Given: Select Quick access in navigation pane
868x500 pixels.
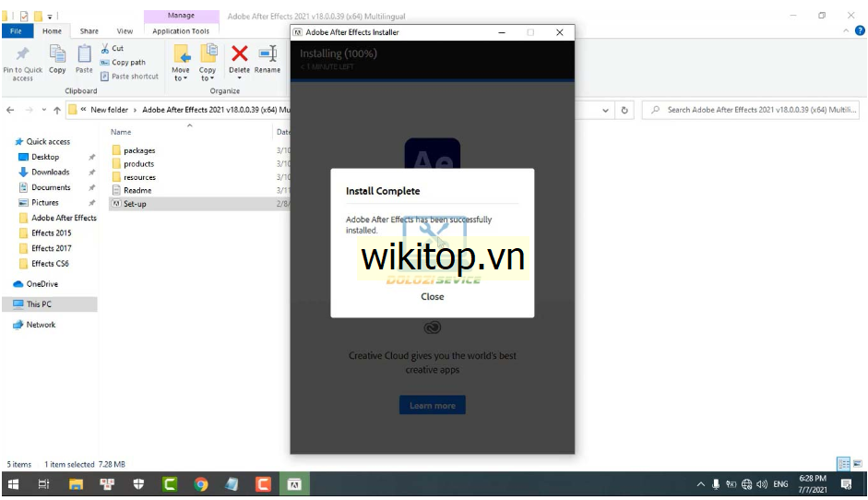Looking at the screenshot, I should [48, 141].
